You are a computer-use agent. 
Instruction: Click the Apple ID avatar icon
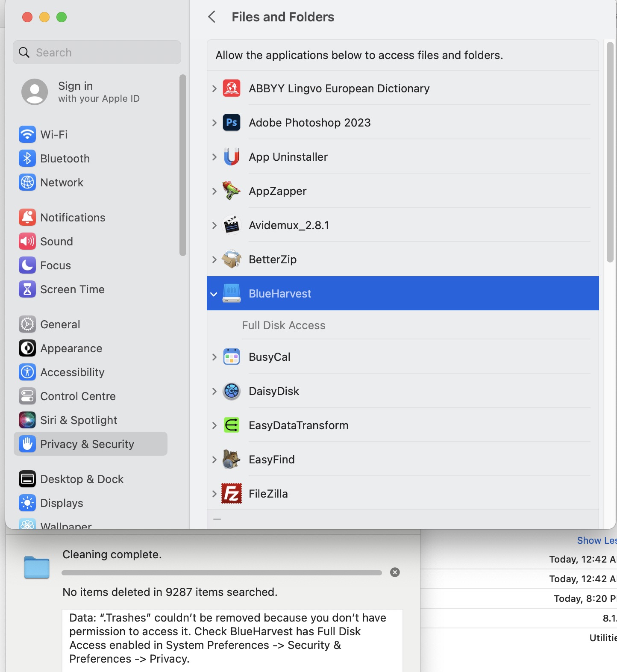pyautogui.click(x=35, y=91)
